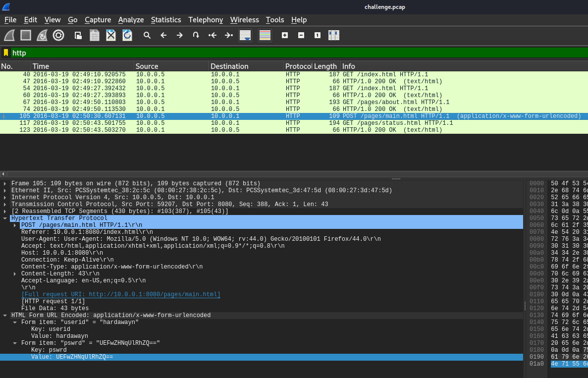Screen dimensions: 588x378
Task: Click the Stop capture square icon
Action: [x=26, y=35]
